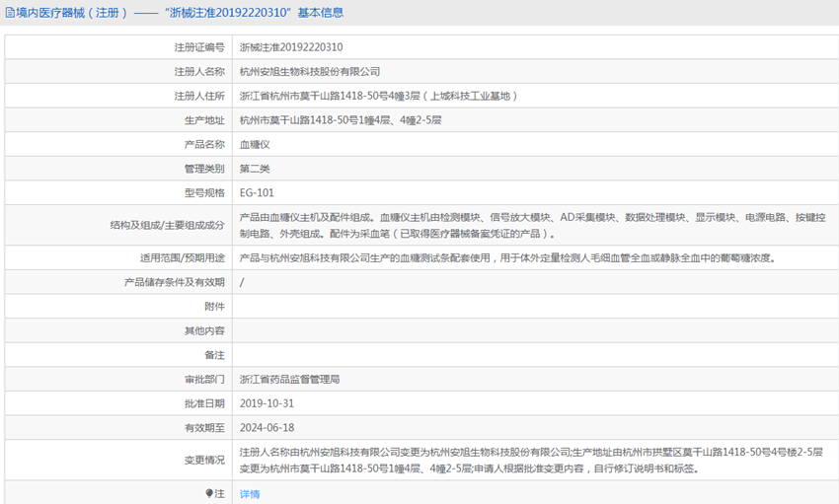Click the 注册人住所 label
Viewport: 839px width, 504px height.
(199, 96)
